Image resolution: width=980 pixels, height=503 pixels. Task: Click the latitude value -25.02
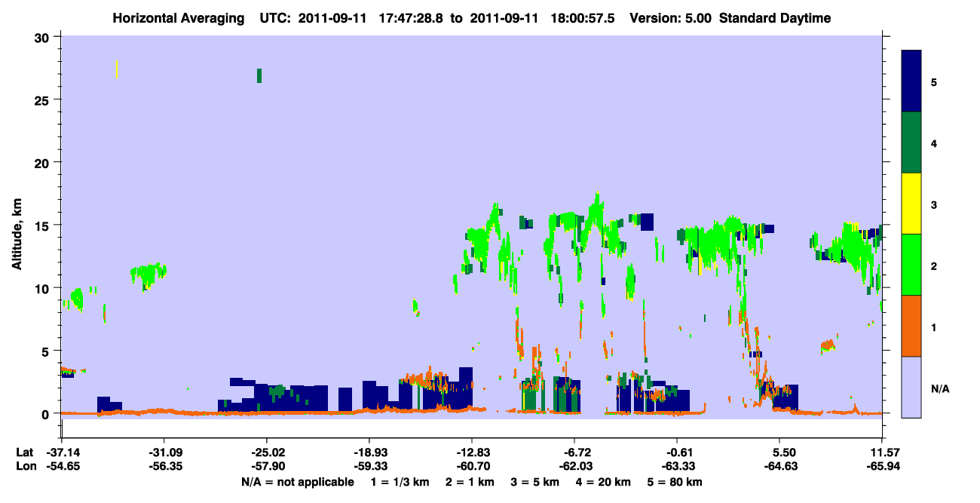click(266, 452)
